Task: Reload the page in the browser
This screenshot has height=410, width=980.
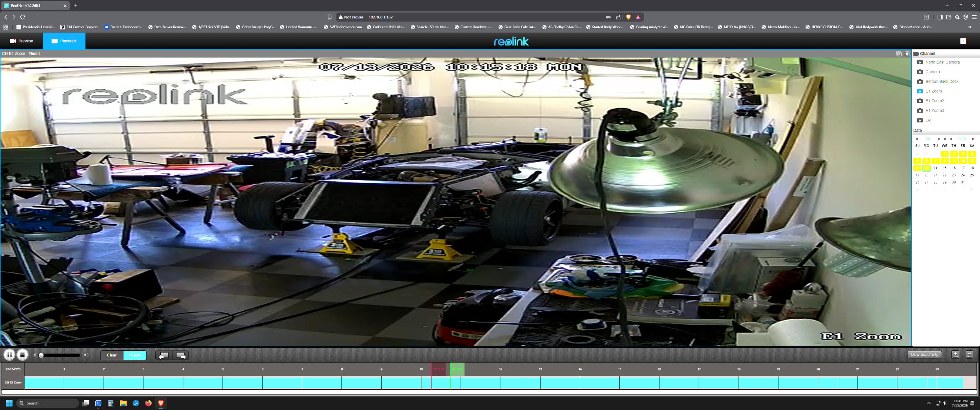Action: [23, 17]
